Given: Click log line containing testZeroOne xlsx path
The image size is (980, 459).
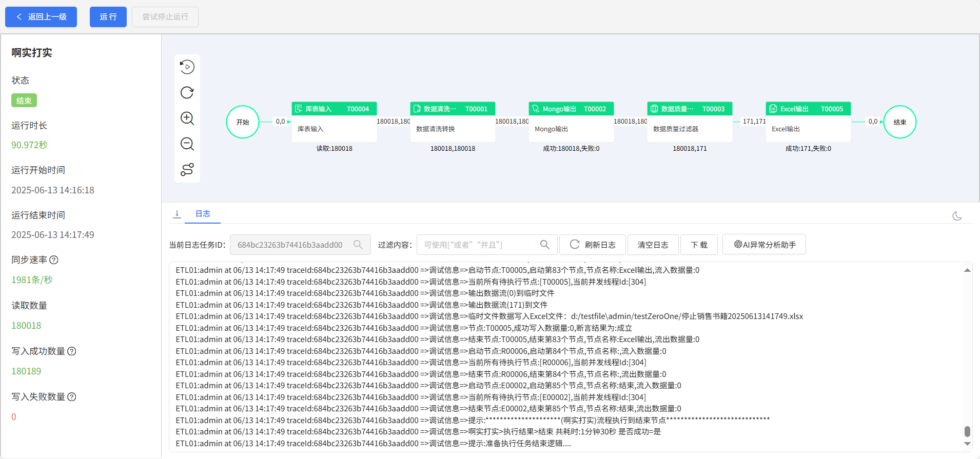Looking at the screenshot, I should coord(489,316).
